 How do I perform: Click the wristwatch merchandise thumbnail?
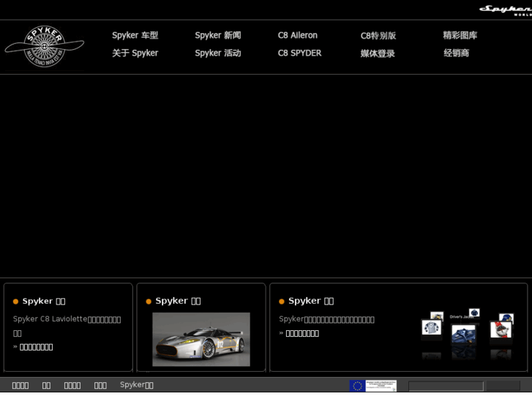tap(501, 329)
